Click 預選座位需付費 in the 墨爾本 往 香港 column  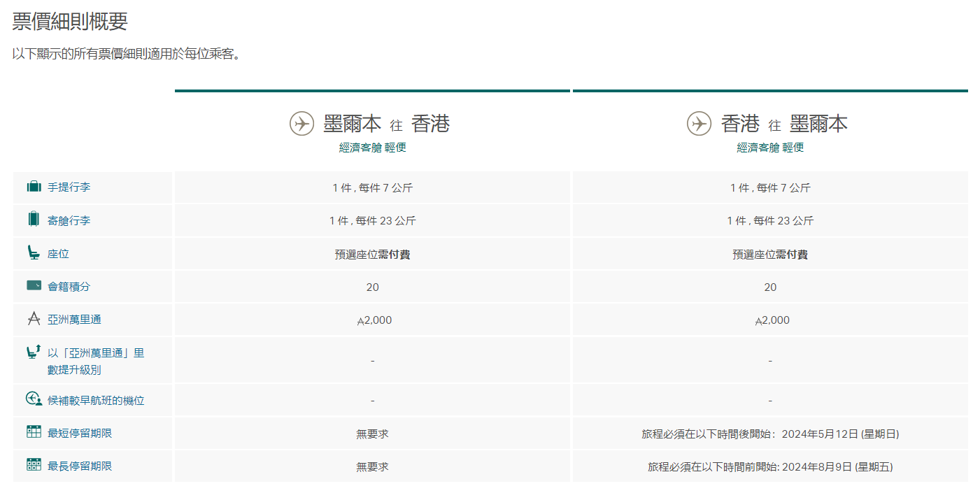[372, 255]
